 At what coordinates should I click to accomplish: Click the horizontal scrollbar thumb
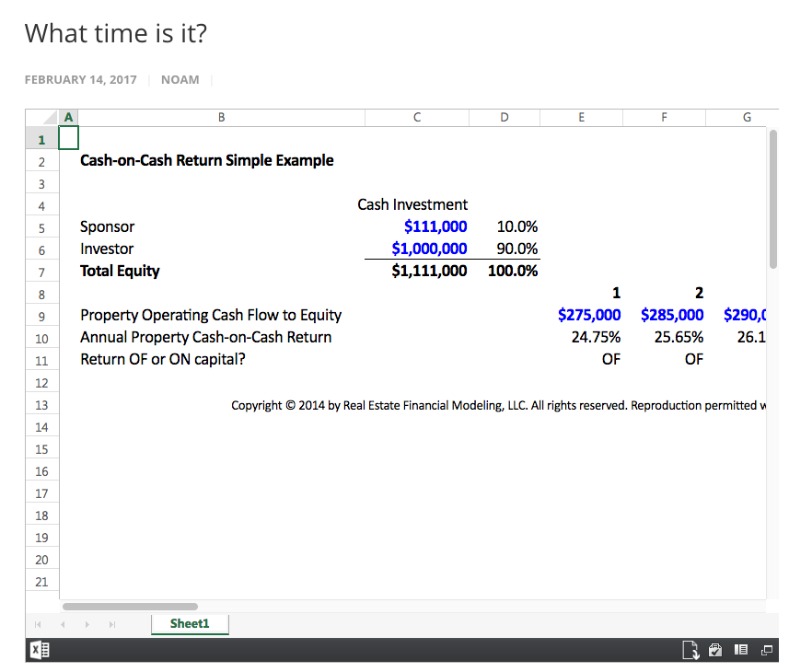(x=130, y=607)
